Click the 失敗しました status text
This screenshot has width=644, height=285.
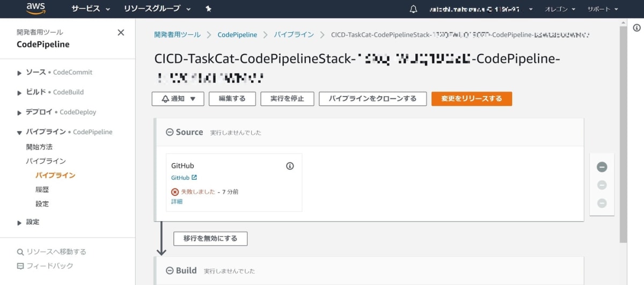click(198, 192)
